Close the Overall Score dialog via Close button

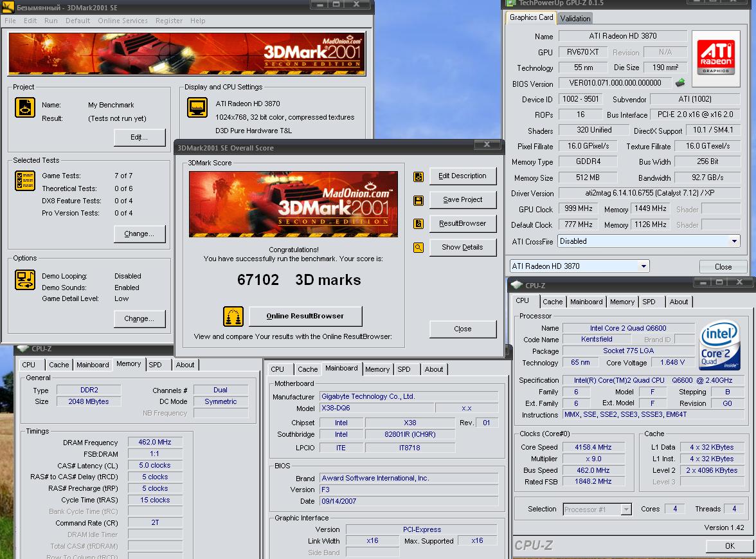point(462,329)
